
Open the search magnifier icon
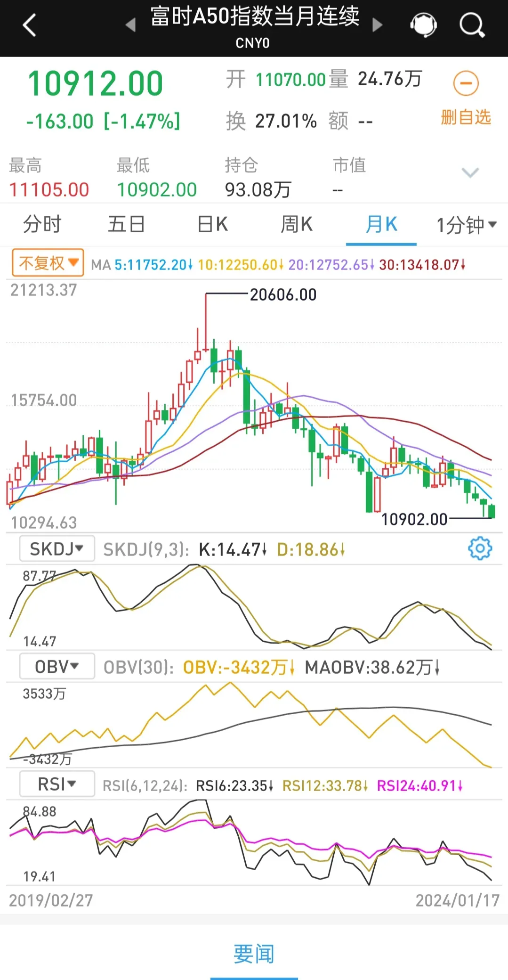[472, 25]
